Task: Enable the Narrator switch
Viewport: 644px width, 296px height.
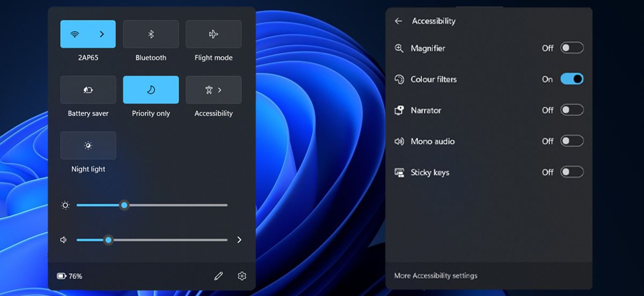Action: click(x=572, y=110)
